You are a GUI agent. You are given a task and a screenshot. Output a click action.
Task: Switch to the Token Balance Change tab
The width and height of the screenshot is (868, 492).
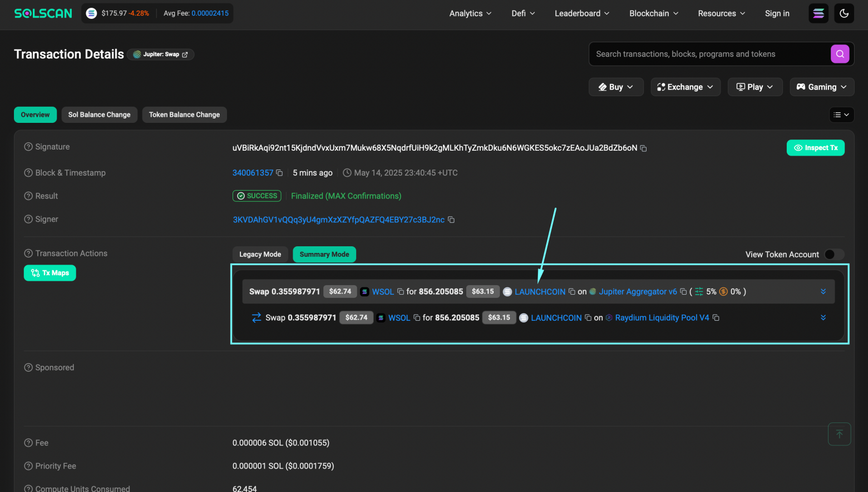[184, 115]
